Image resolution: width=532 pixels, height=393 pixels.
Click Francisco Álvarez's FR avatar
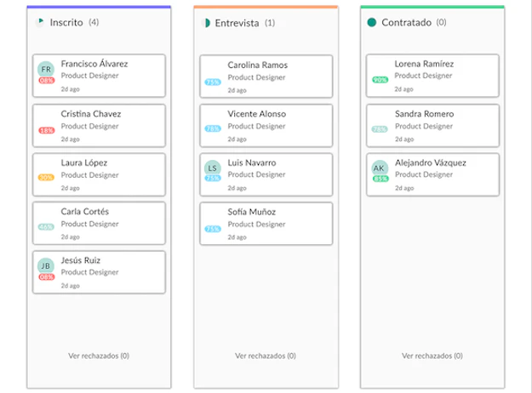click(46, 70)
